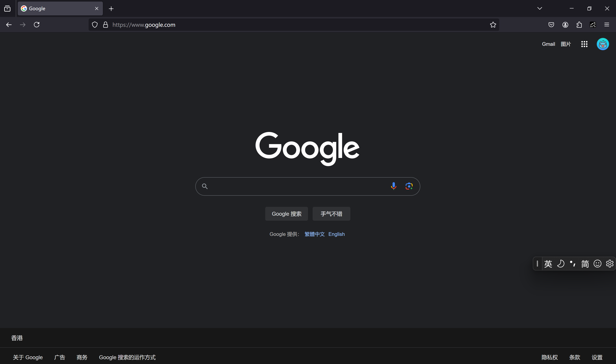Bookmark this page with star icon
Image resolution: width=616 pixels, height=364 pixels.
click(x=493, y=25)
